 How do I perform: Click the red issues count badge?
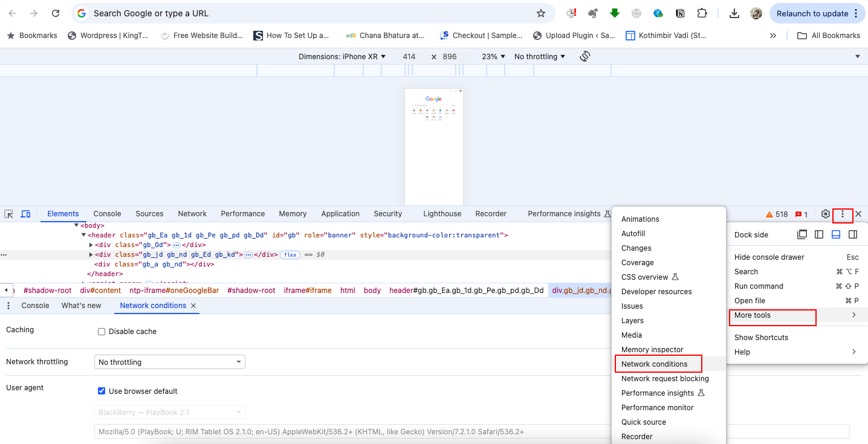pos(802,214)
